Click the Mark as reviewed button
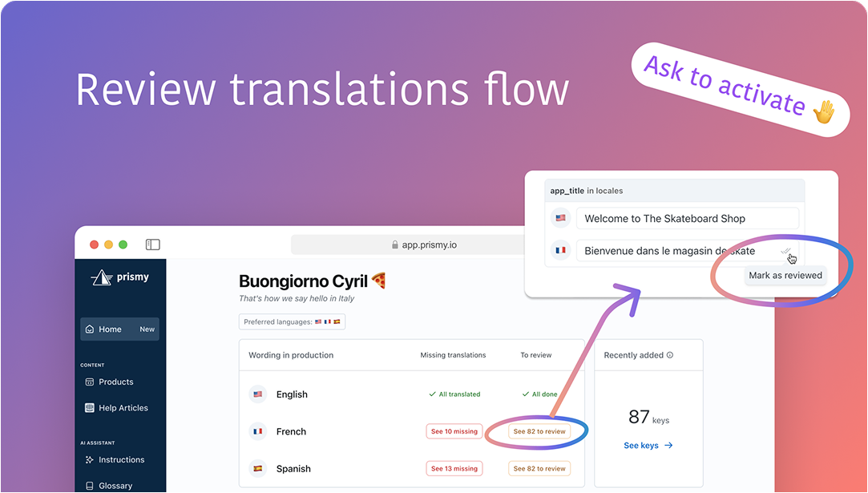This screenshot has width=868, height=493. pos(785,275)
